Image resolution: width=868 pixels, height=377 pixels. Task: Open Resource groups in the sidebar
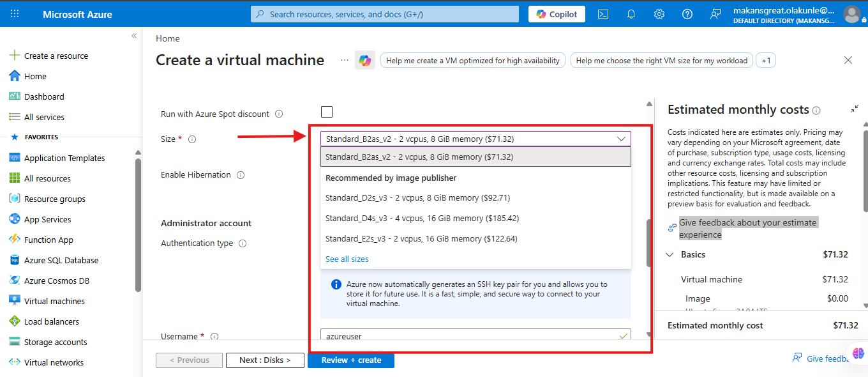54,199
